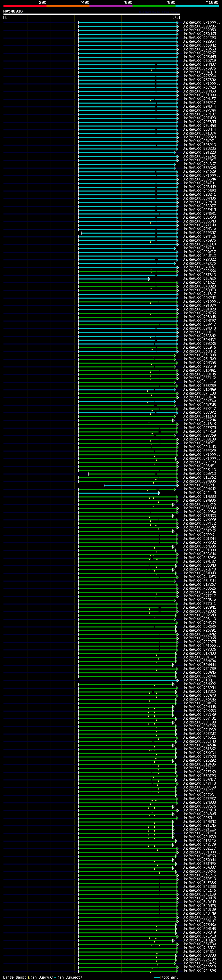Select hit label UniRef100_C5XPN2
This screenshot has width=222, height=980.
(199, 298)
